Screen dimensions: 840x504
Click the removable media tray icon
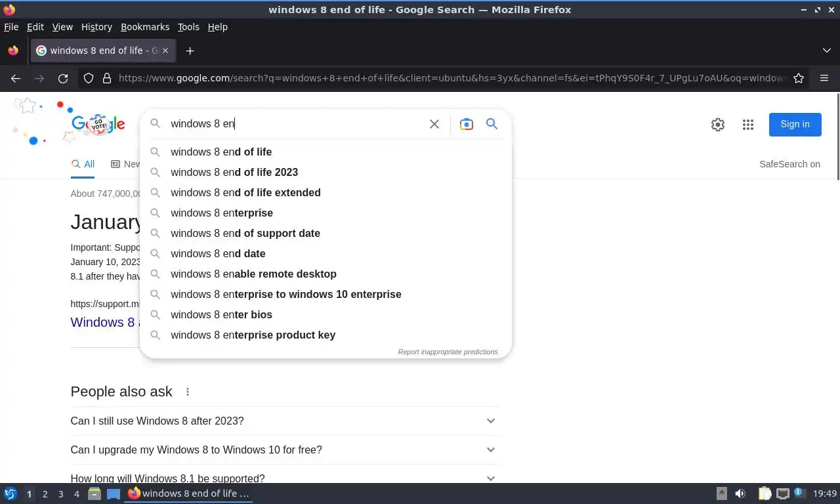[721, 493]
